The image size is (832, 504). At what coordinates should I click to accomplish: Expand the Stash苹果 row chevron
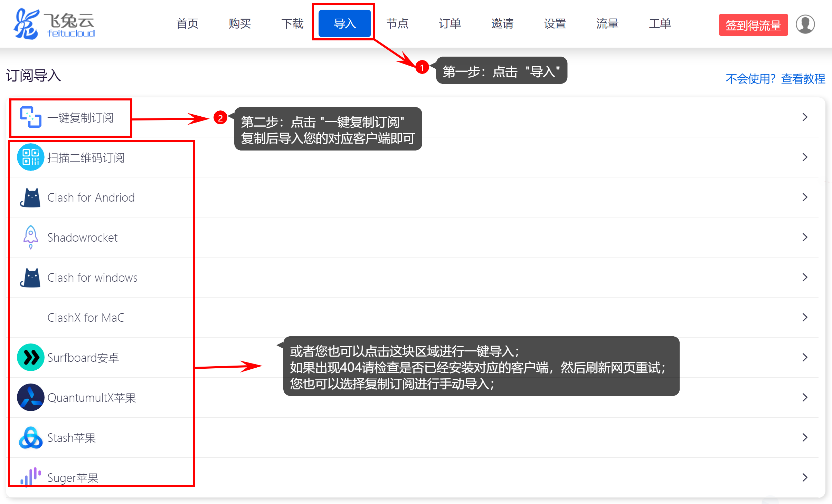click(805, 437)
